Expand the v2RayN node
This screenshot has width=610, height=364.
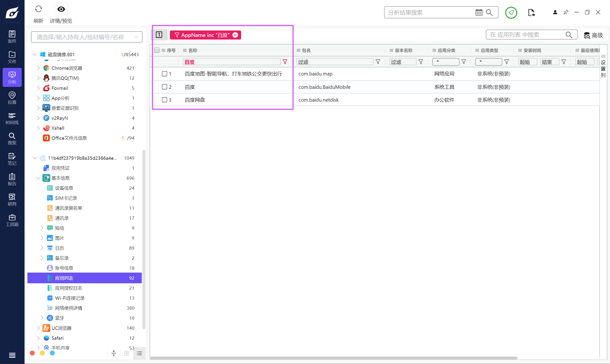coord(38,118)
